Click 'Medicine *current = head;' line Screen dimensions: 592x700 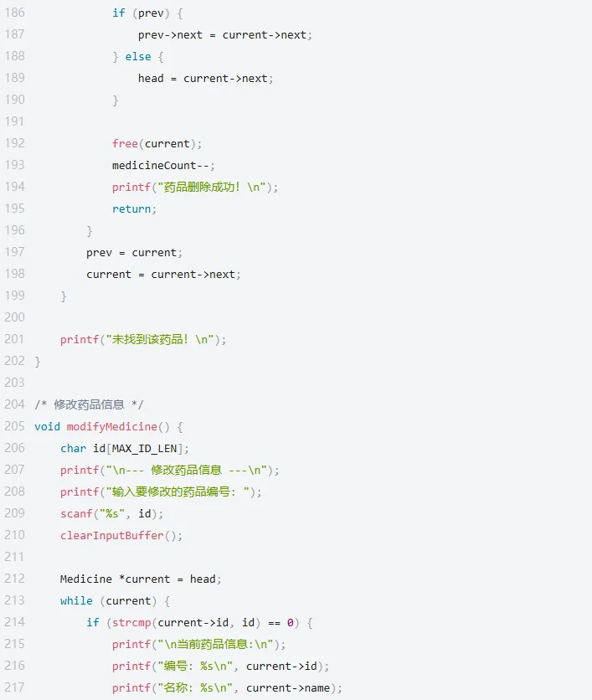[x=141, y=579]
